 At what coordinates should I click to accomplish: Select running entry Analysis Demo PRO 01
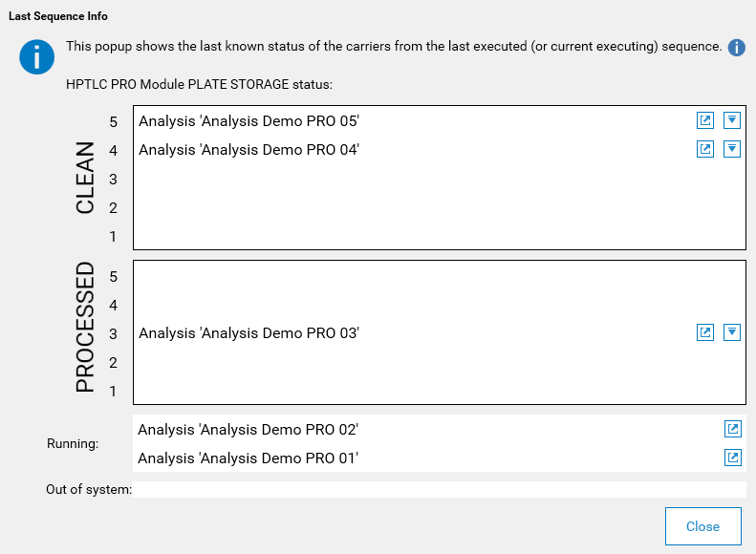(x=440, y=458)
